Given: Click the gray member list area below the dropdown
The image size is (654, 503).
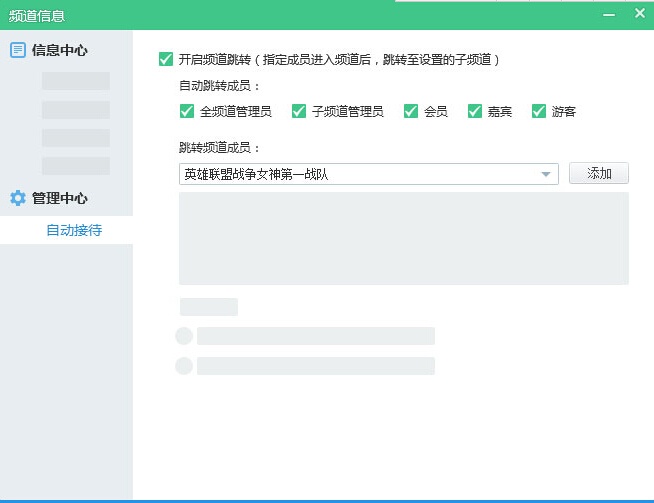Looking at the screenshot, I should pyautogui.click(x=404, y=239).
